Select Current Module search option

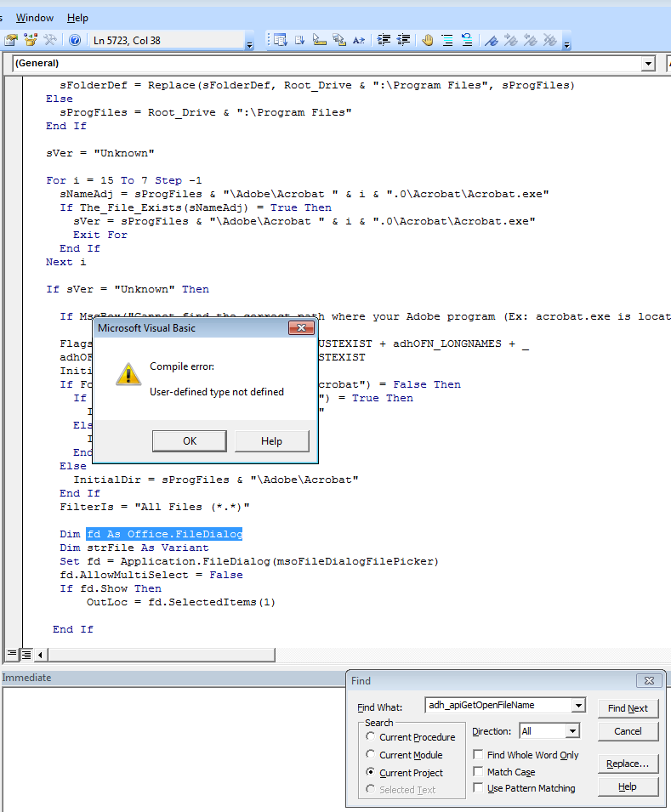coord(370,754)
